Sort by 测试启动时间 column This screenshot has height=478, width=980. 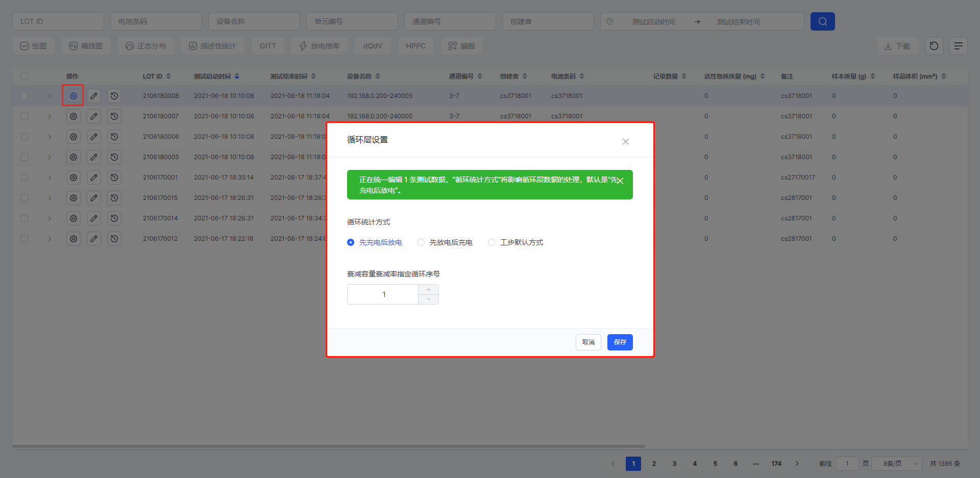click(237, 77)
